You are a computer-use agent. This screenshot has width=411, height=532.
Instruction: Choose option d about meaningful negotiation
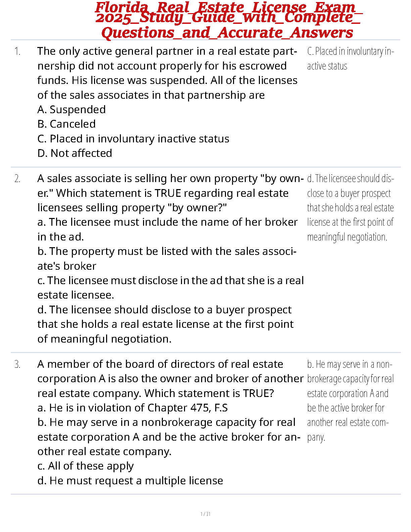(166, 324)
